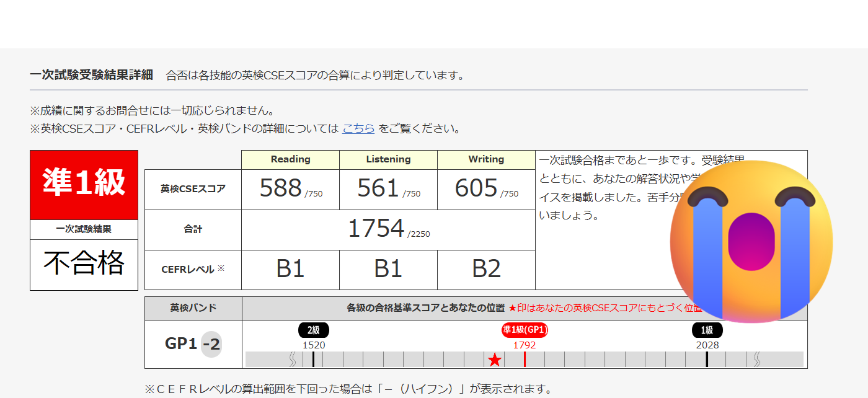Click the total score 1754
This screenshot has height=398, width=868.
pyautogui.click(x=376, y=229)
